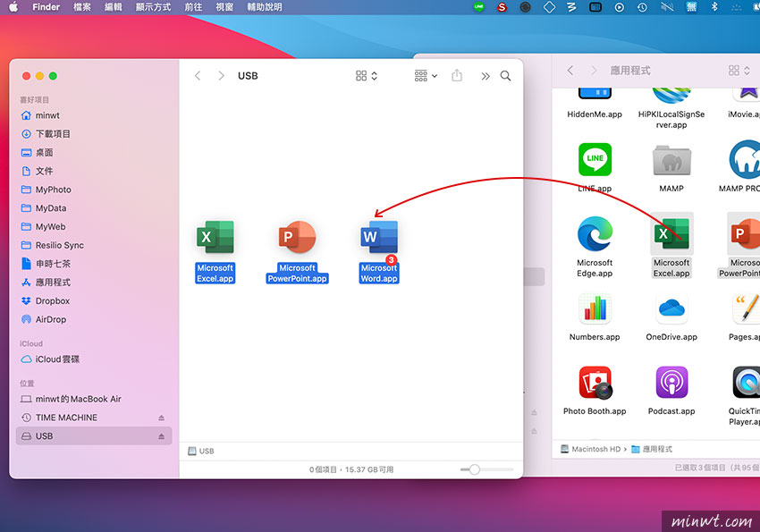The height and width of the screenshot is (532, 760).
Task: Show more toolbar items in USB window
Action: [486, 76]
